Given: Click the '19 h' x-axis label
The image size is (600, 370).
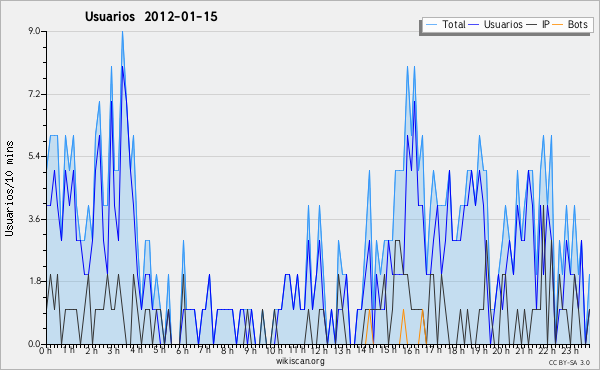Looking at the screenshot, I should pyautogui.click(x=479, y=351).
